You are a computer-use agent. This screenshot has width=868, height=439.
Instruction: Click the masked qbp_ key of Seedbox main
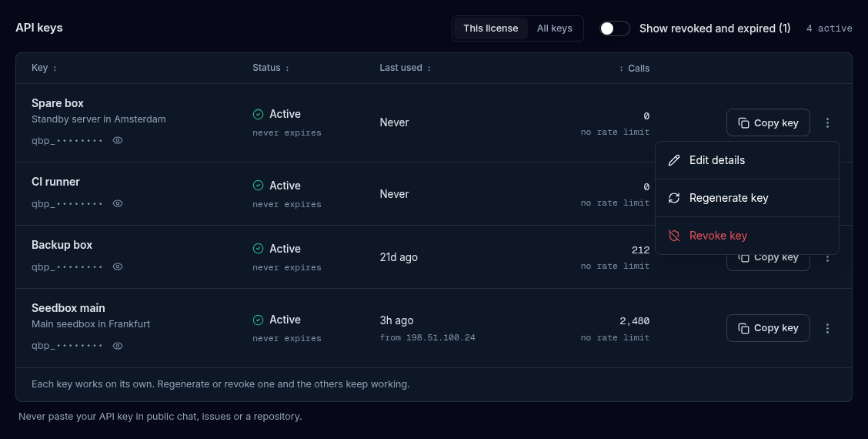tap(67, 347)
